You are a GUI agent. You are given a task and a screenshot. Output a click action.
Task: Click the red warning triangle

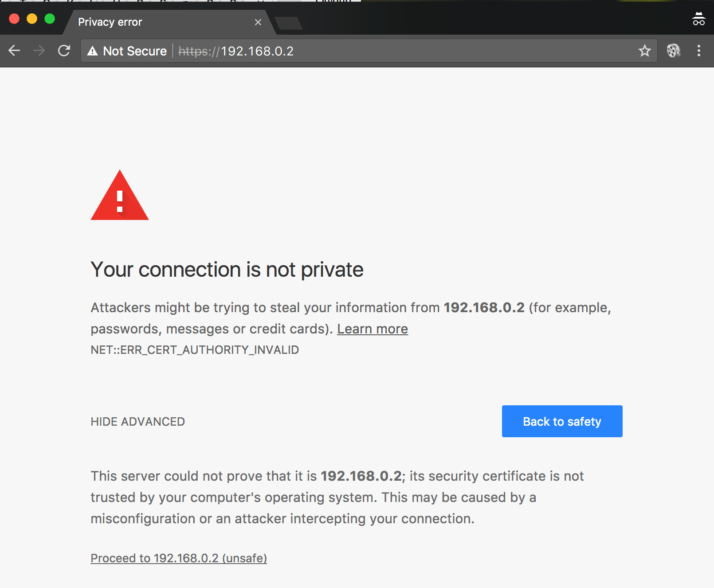tap(119, 200)
